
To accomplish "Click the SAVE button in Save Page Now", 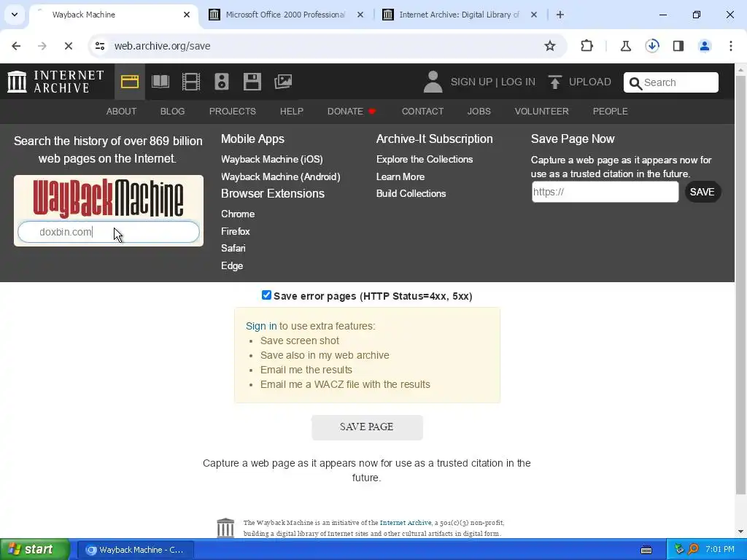I will (703, 192).
